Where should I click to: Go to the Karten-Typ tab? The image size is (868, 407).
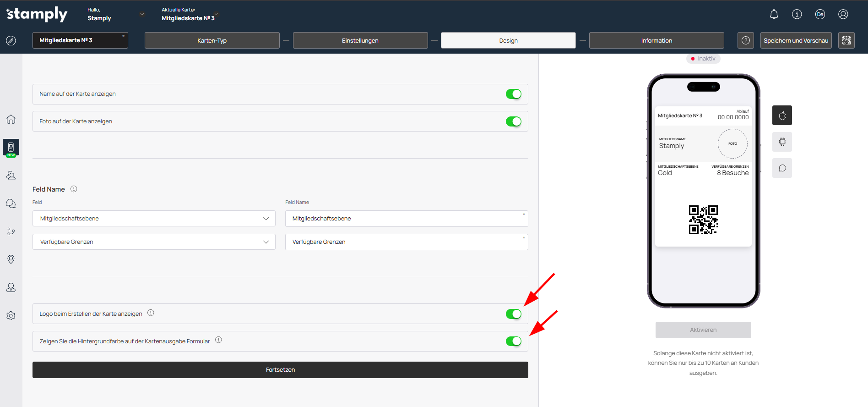[212, 40]
